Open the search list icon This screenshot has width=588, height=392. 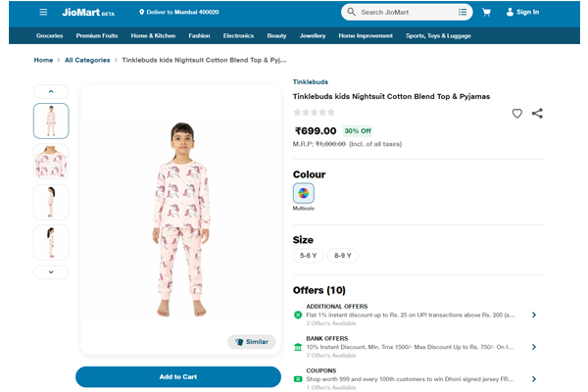[x=463, y=12]
